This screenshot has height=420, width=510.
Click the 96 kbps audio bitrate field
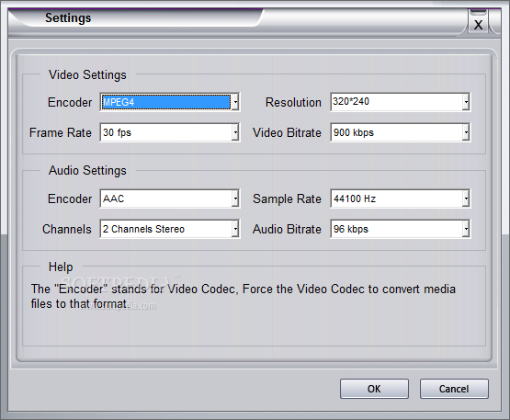click(396, 229)
